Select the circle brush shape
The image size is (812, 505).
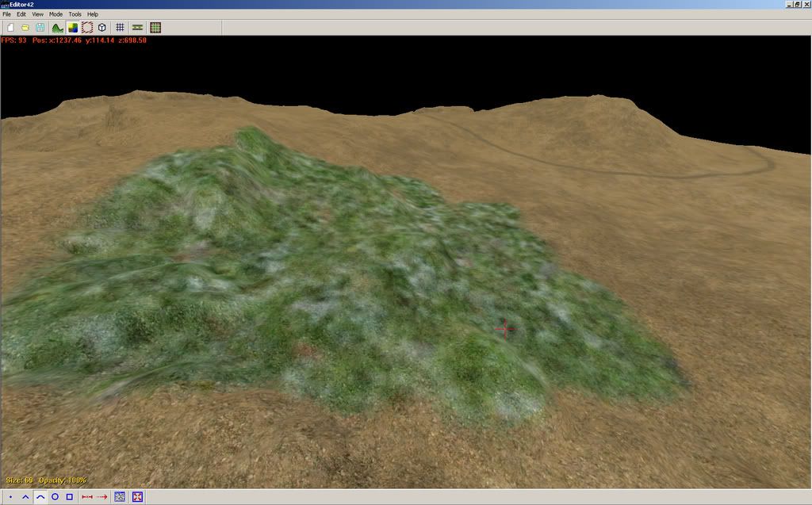(x=55, y=497)
